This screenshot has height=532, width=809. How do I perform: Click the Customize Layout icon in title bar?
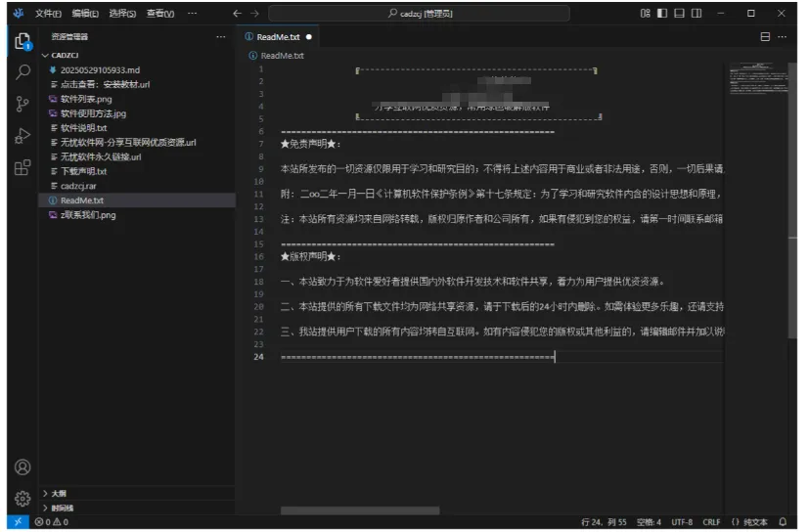(645, 14)
